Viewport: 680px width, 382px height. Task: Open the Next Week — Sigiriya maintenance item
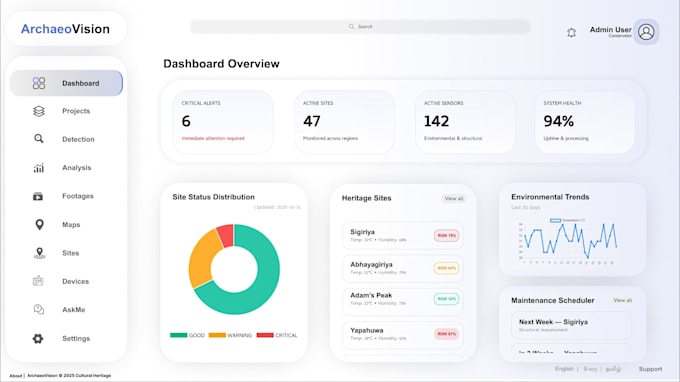572,325
